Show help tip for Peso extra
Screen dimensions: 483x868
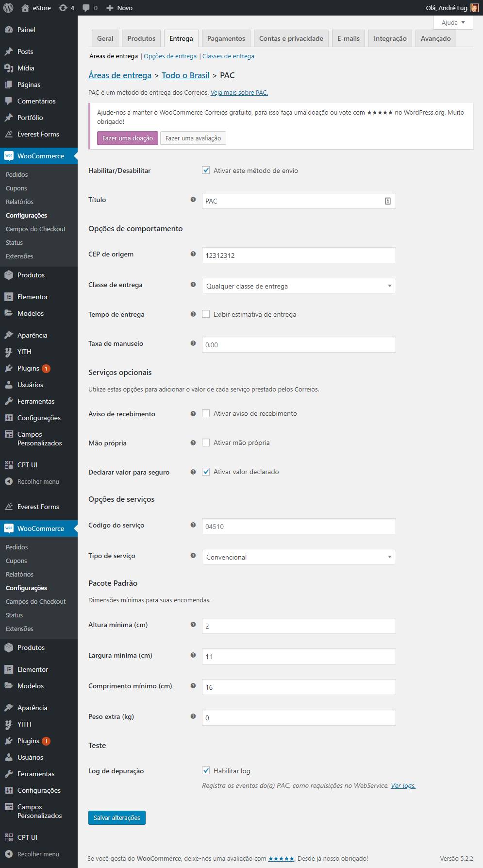coord(193,716)
